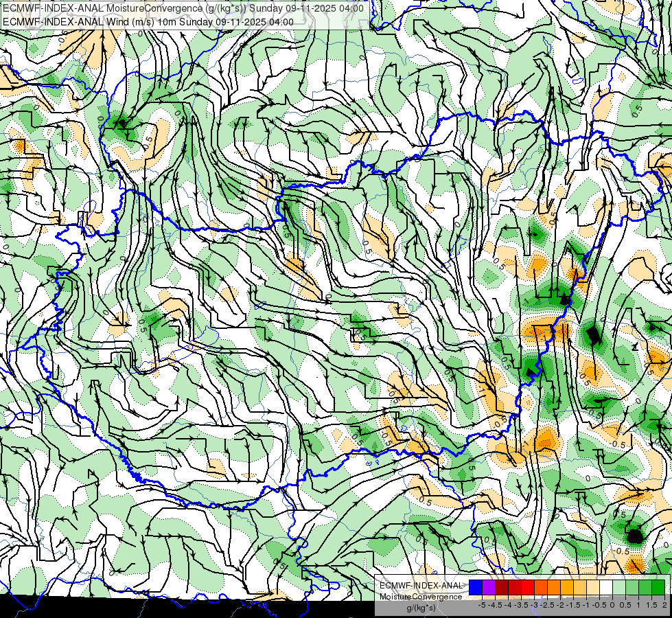Click the darkest green legend swatch
The image size is (672, 618).
point(658,588)
